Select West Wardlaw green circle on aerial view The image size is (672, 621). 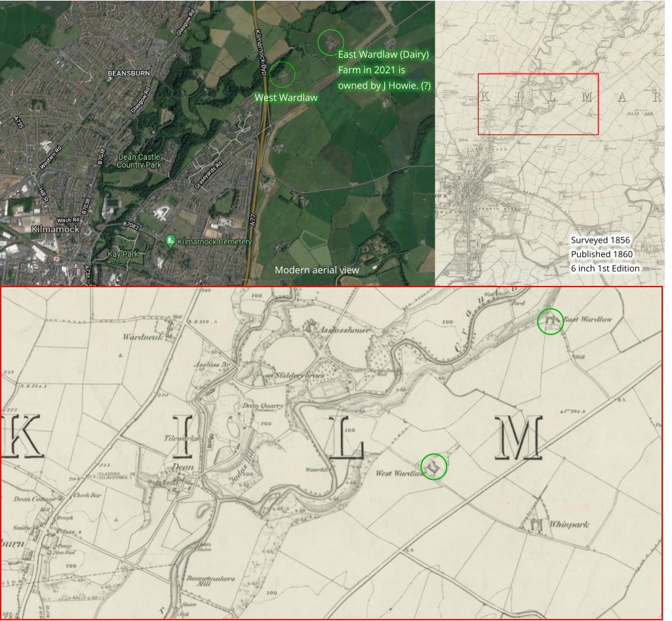pyautogui.click(x=282, y=75)
